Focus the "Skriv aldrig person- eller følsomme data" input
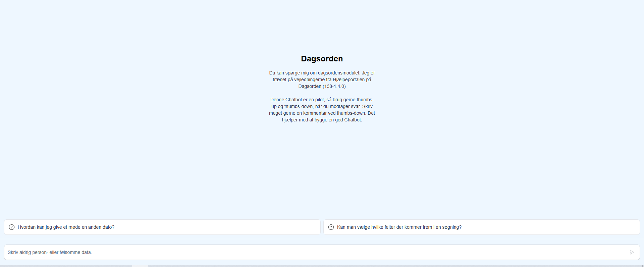The image size is (644, 267). click(315, 252)
